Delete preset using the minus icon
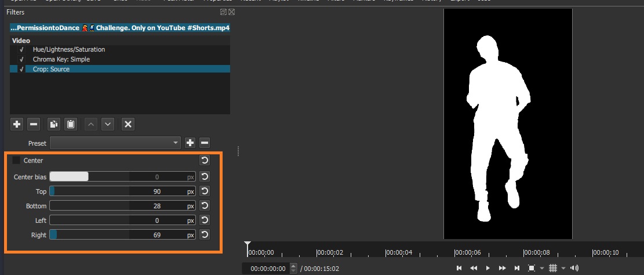The image size is (644, 275). pyautogui.click(x=205, y=143)
